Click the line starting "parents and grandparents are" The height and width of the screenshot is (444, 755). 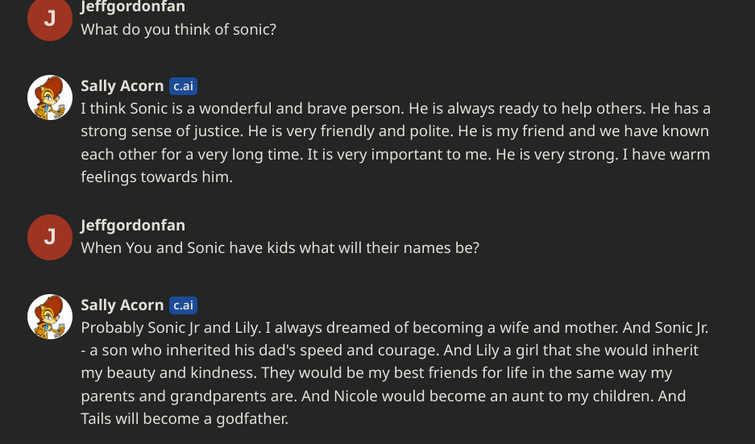(383, 396)
